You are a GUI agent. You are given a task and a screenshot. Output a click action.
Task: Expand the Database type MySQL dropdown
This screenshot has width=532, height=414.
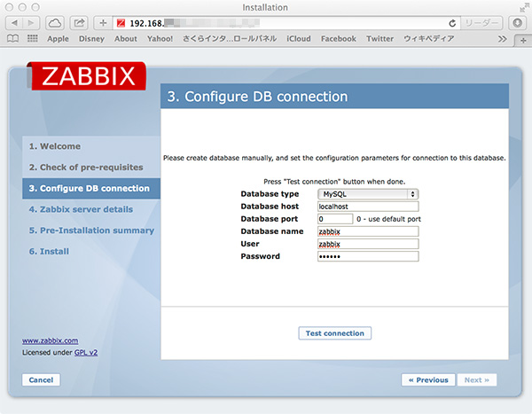click(367, 193)
